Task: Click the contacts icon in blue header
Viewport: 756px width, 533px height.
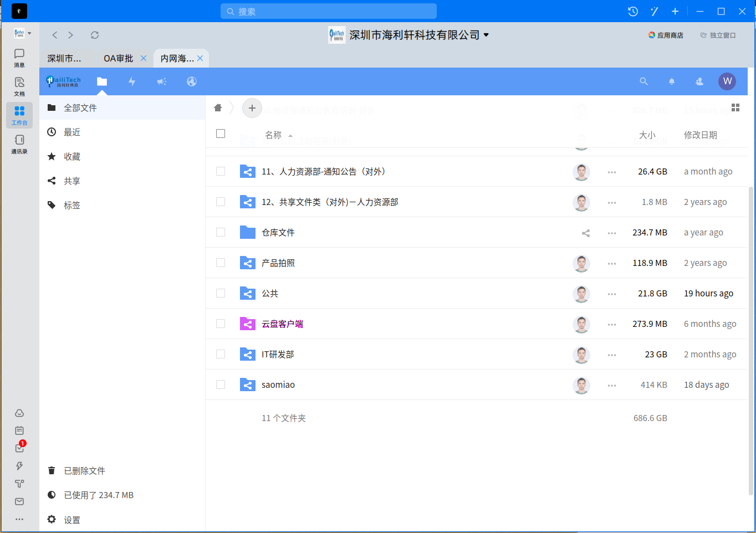Action: tap(699, 81)
